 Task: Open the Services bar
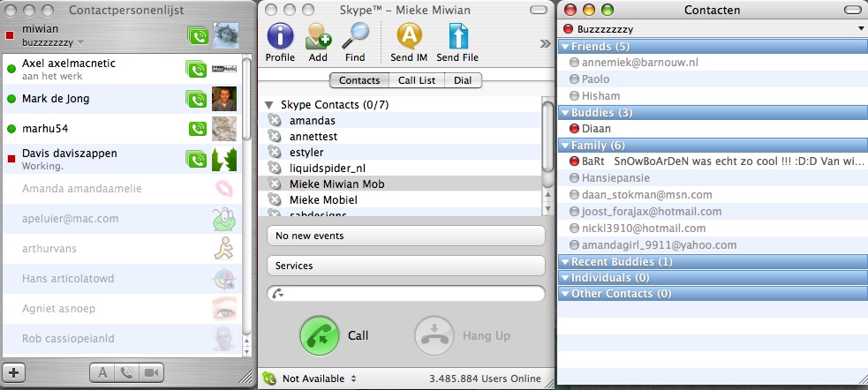[406, 266]
